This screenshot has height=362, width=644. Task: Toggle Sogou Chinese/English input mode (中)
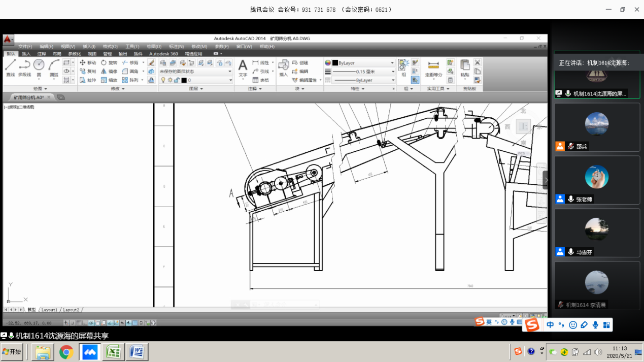pyautogui.click(x=550, y=325)
